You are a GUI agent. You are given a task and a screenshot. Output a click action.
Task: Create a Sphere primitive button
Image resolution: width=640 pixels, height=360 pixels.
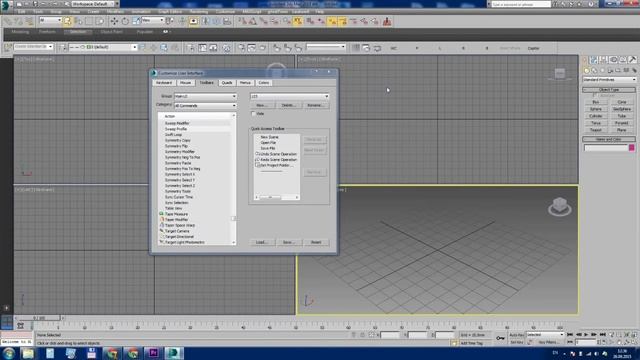[x=596, y=109]
